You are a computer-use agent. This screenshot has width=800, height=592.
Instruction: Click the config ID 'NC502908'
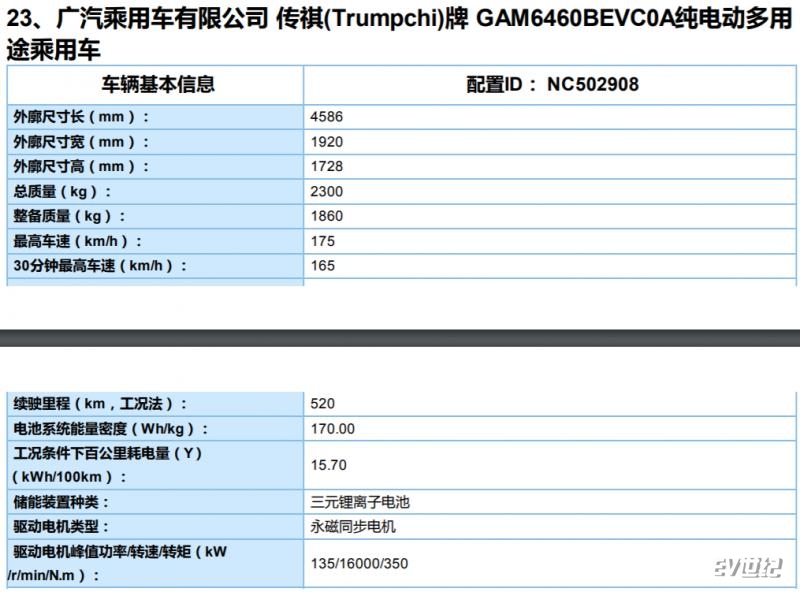(593, 85)
